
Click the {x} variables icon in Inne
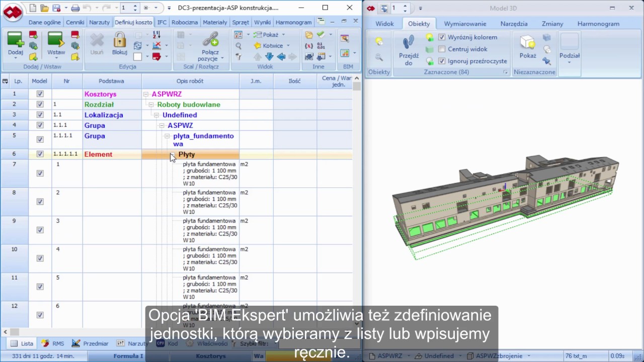coord(309,46)
